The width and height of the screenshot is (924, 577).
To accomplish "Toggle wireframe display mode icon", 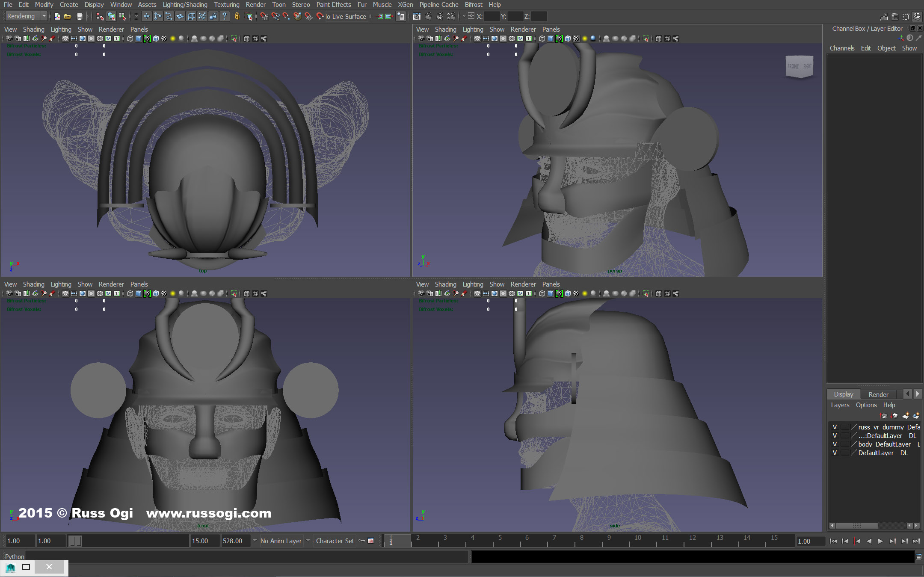I will pyautogui.click(x=130, y=39).
